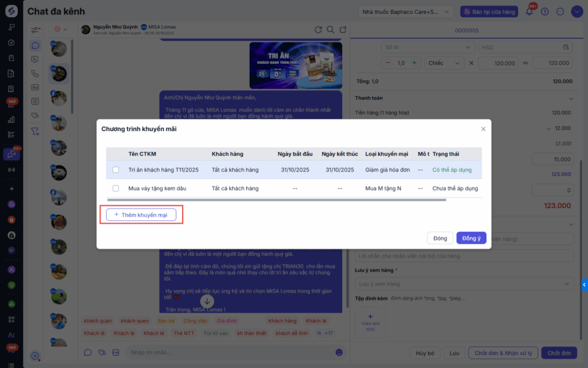Search within the chat conversation
Screen dimensions: 588x368
point(330,30)
